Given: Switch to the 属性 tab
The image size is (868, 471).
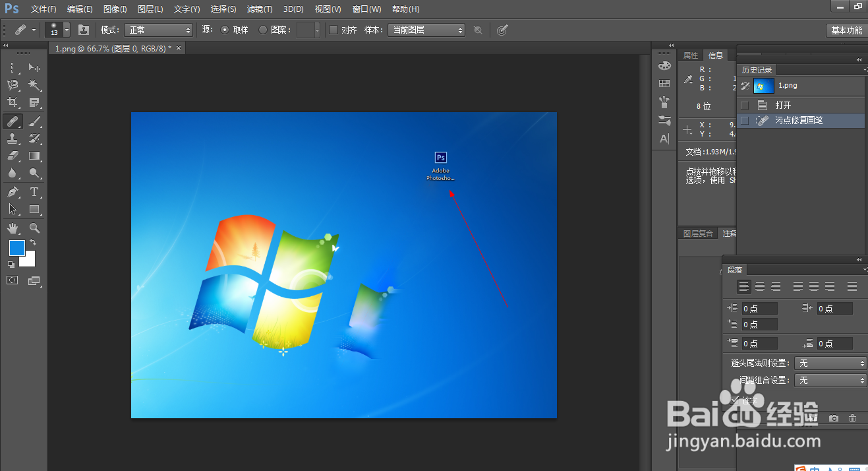Looking at the screenshot, I should pyautogui.click(x=691, y=55).
